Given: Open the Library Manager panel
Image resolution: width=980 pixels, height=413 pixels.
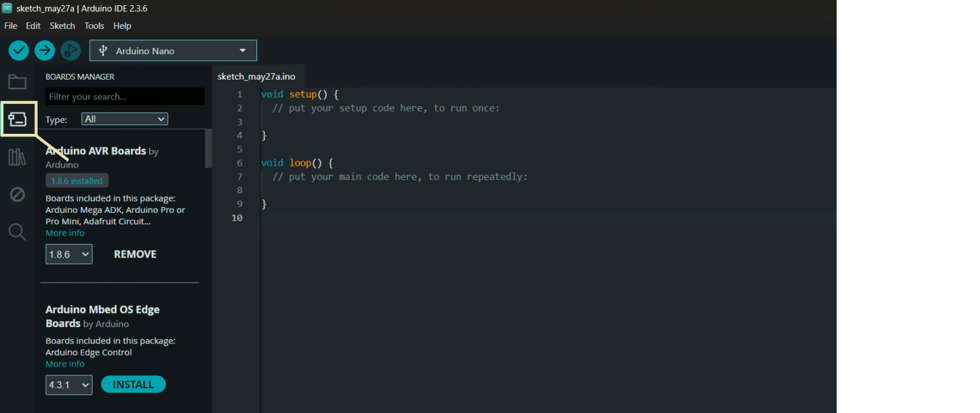Looking at the screenshot, I should 17,157.
